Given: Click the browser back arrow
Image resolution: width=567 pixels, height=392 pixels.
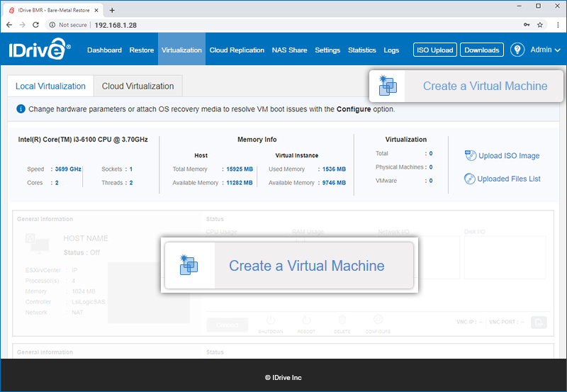Looking at the screenshot, I should (x=9, y=25).
